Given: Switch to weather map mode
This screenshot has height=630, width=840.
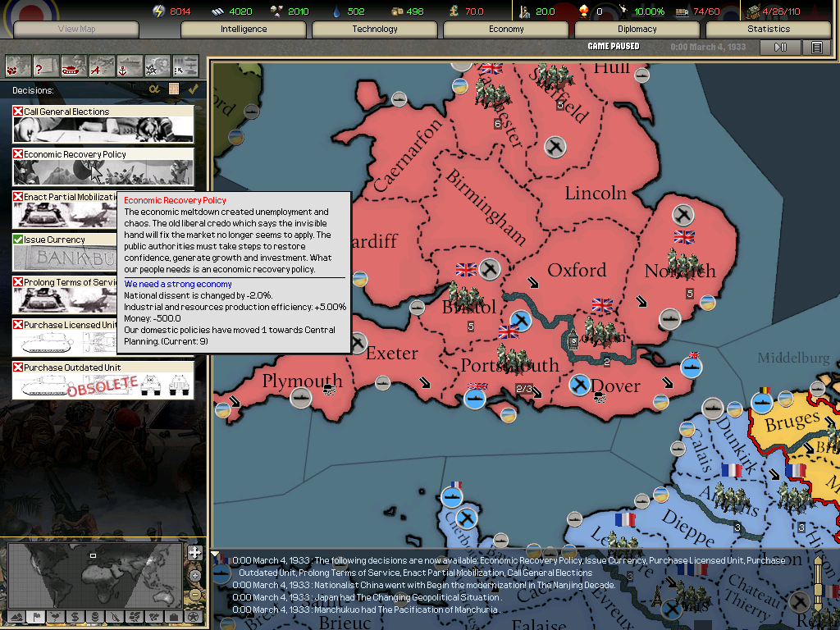Looking at the screenshot, I should click(x=55, y=617).
